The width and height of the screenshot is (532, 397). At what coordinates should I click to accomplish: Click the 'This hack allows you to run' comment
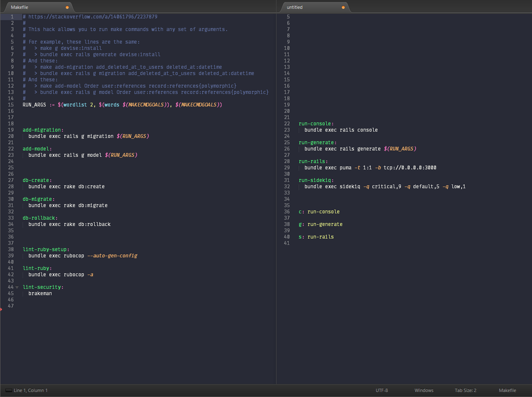click(x=125, y=29)
